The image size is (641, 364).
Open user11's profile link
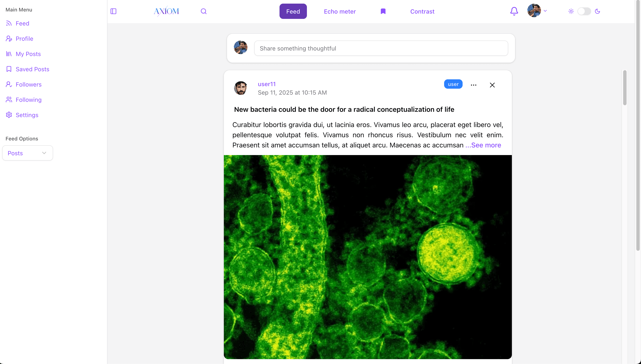[266, 84]
